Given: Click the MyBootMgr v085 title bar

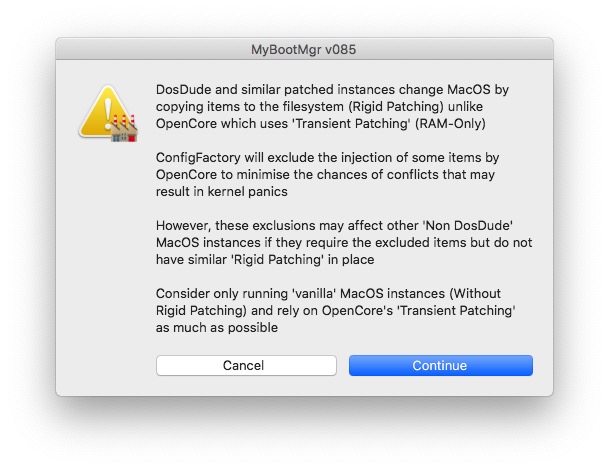Looking at the screenshot, I should (x=304, y=49).
